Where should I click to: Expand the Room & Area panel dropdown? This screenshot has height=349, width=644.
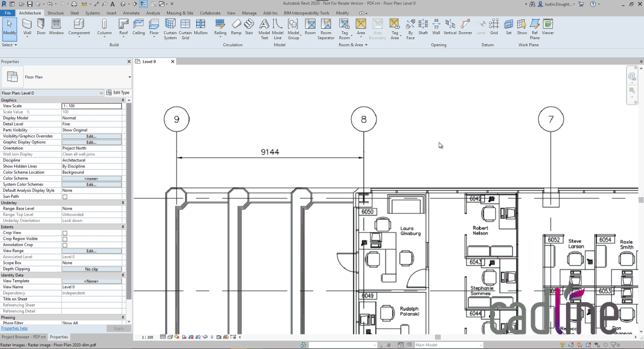point(353,45)
